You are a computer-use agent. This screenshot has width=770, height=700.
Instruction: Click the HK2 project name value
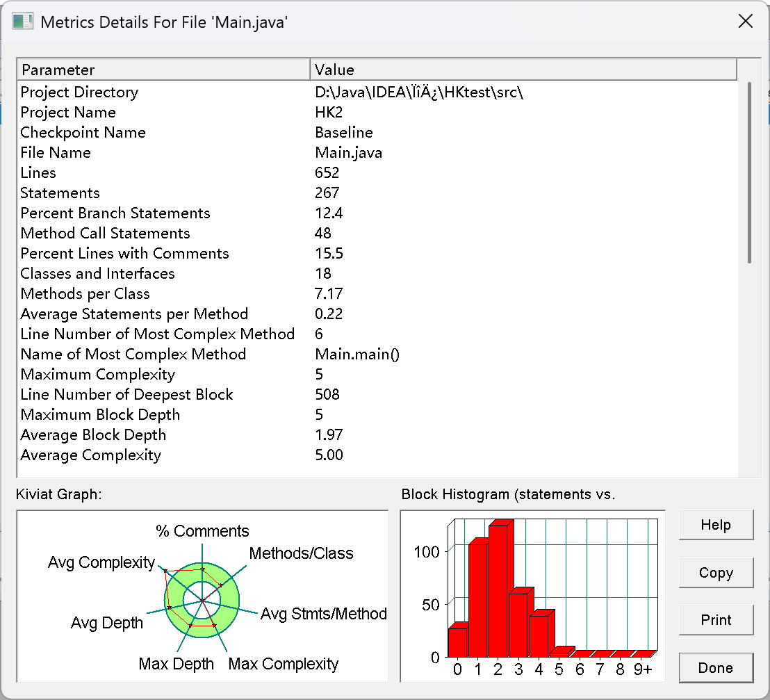(329, 112)
